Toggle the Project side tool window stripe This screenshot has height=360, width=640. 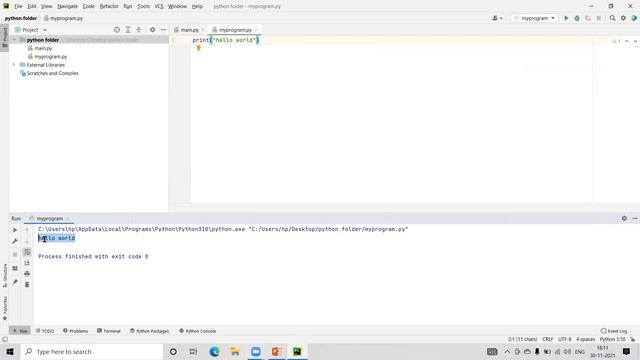5,37
